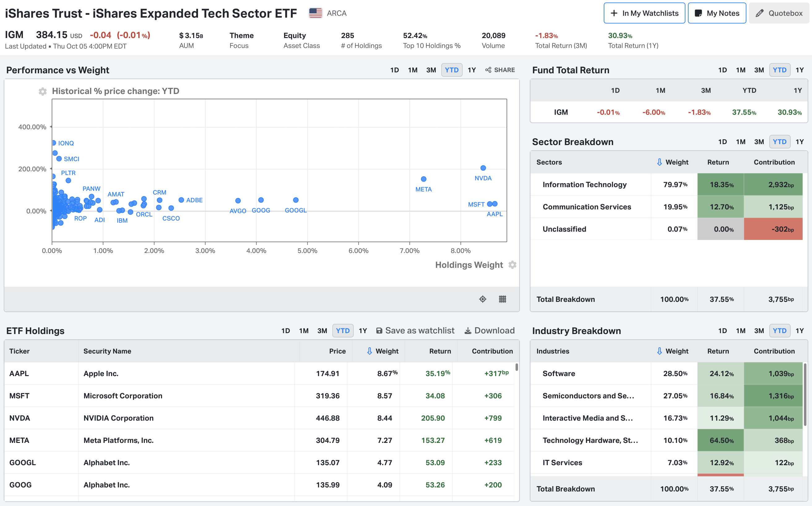The height and width of the screenshot is (506, 812).
Task: Click the IT Services industry row
Action: tap(667, 462)
